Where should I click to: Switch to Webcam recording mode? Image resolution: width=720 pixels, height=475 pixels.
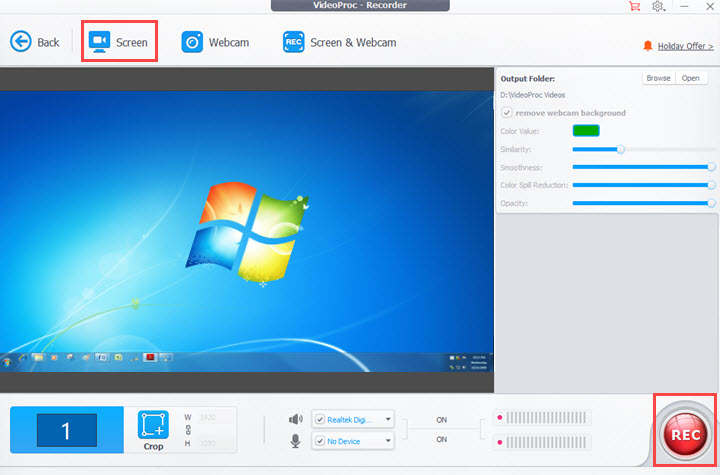(x=215, y=42)
